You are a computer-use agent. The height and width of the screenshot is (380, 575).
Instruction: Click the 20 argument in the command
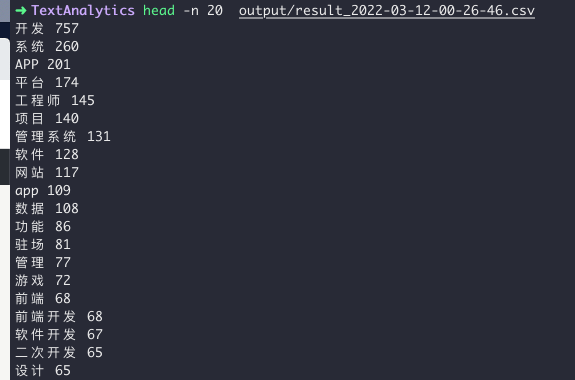click(x=215, y=10)
